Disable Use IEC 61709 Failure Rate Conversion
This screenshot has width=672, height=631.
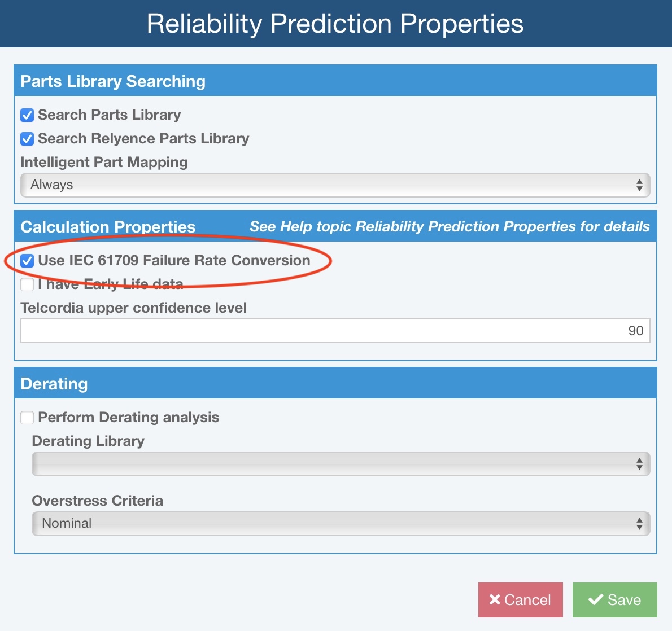pos(27,261)
